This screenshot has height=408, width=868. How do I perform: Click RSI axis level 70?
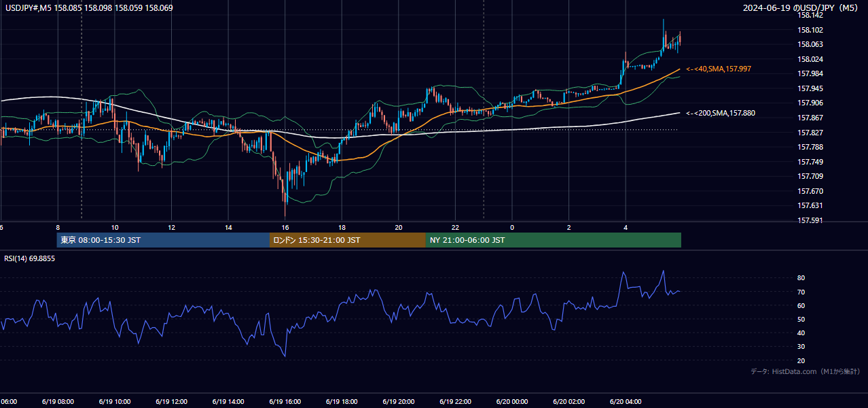(801, 292)
